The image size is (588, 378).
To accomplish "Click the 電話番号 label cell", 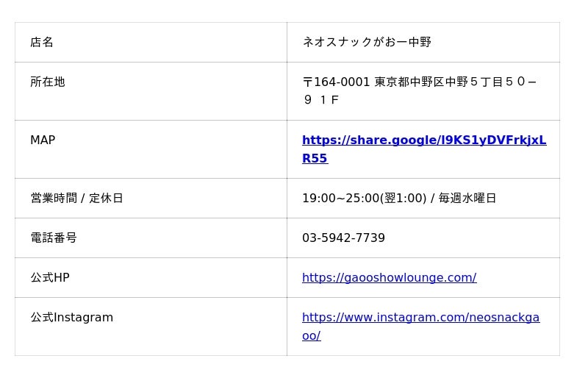I will pyautogui.click(x=151, y=238).
